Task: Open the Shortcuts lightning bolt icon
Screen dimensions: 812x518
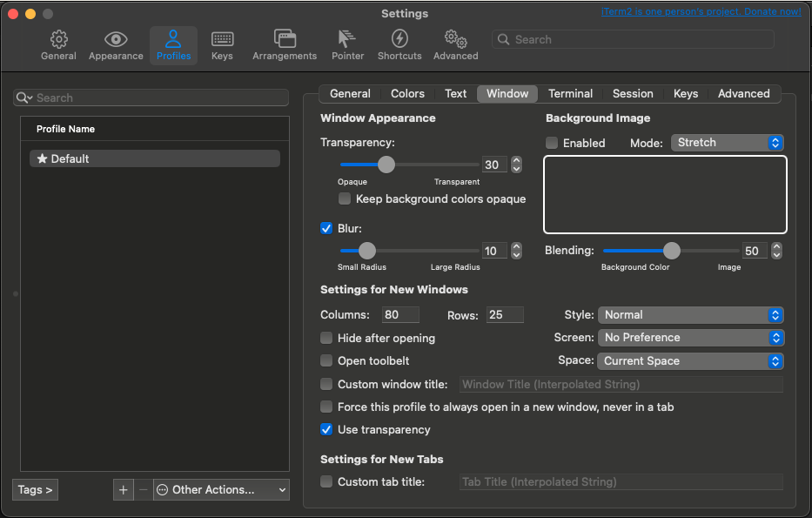Action: pos(399,39)
